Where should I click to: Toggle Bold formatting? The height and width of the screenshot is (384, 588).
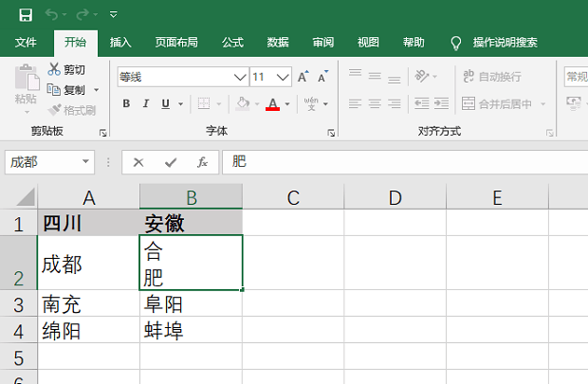tap(126, 103)
